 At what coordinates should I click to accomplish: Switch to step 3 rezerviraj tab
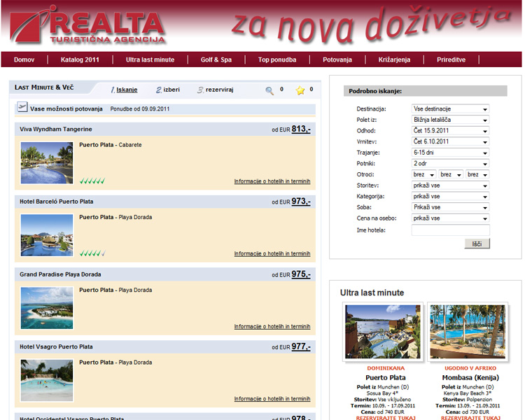click(216, 90)
